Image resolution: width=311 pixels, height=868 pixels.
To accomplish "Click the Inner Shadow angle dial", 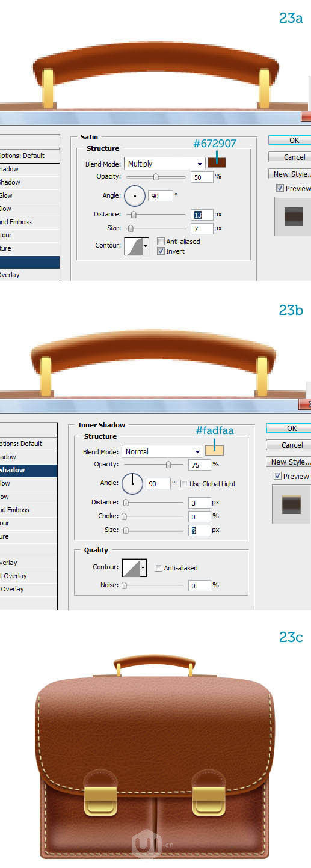I will pos(132,483).
